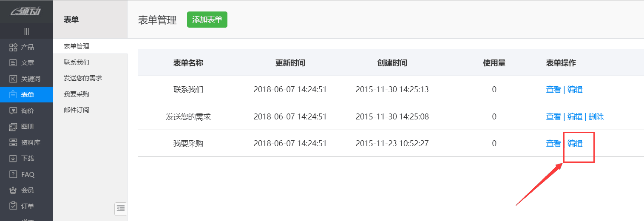
Task: Go to the 图册 (Album) sidebar icon
Action: (13, 127)
